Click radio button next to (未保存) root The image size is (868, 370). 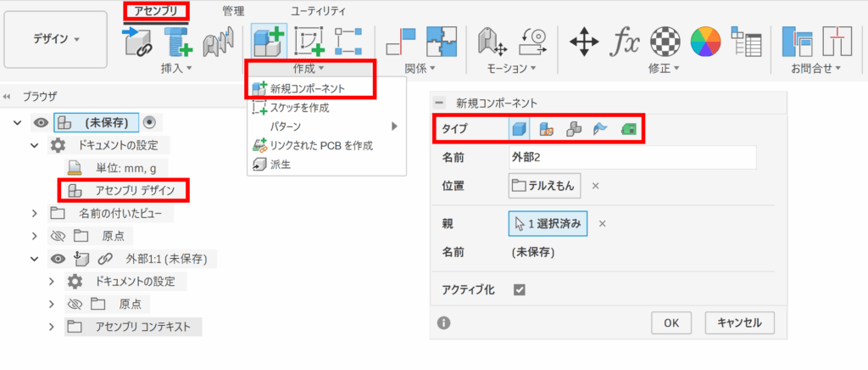pyautogui.click(x=149, y=122)
